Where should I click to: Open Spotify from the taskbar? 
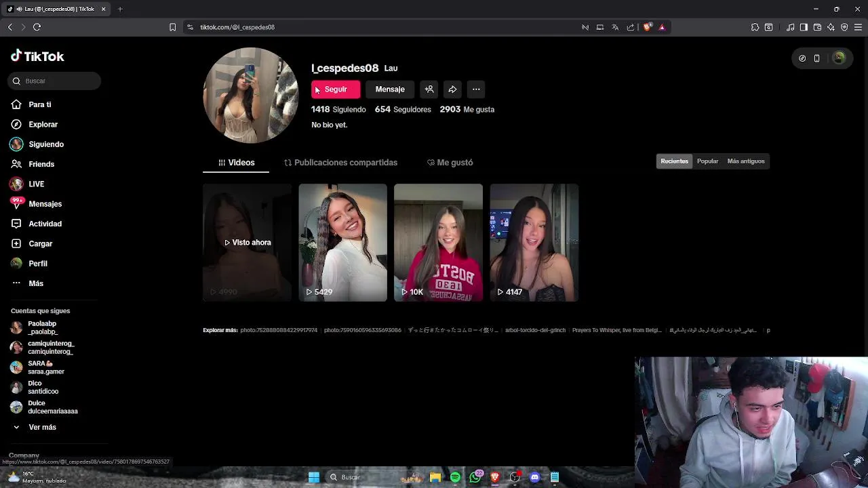coord(455,477)
